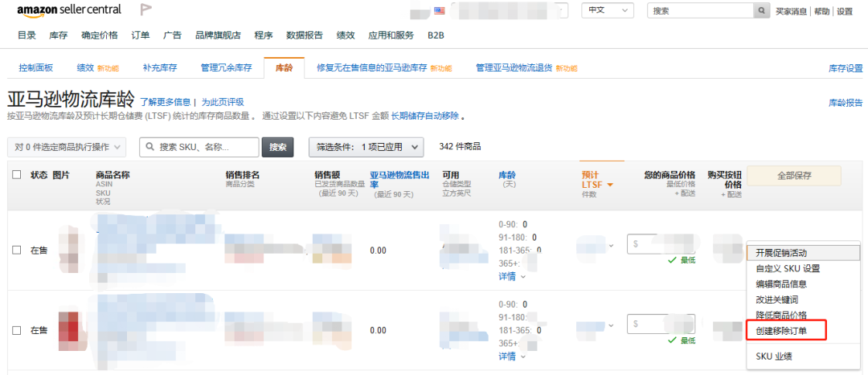Open the 广告 menu

[x=172, y=35]
